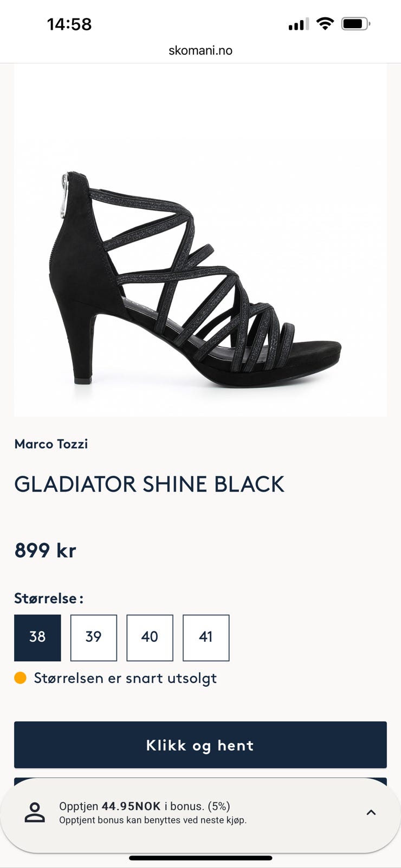The height and width of the screenshot is (868, 401).
Task: Choose size 39
Action: 94,637
